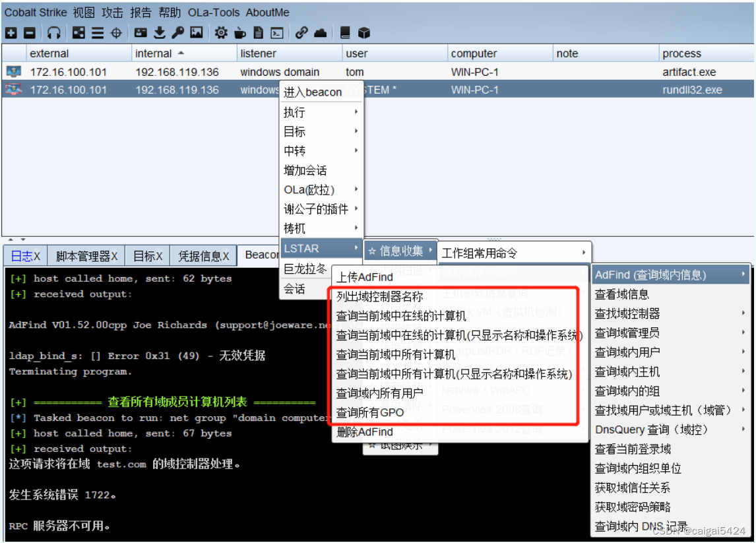
Task: Open keystrokes via the key icon
Action: [178, 33]
